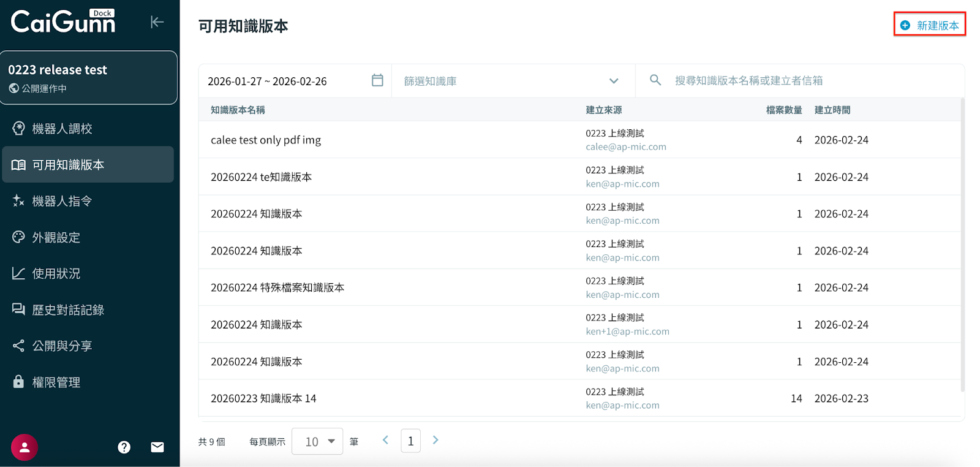
Task: Collapse the sidebar with the arrow icon
Action: coord(157,22)
